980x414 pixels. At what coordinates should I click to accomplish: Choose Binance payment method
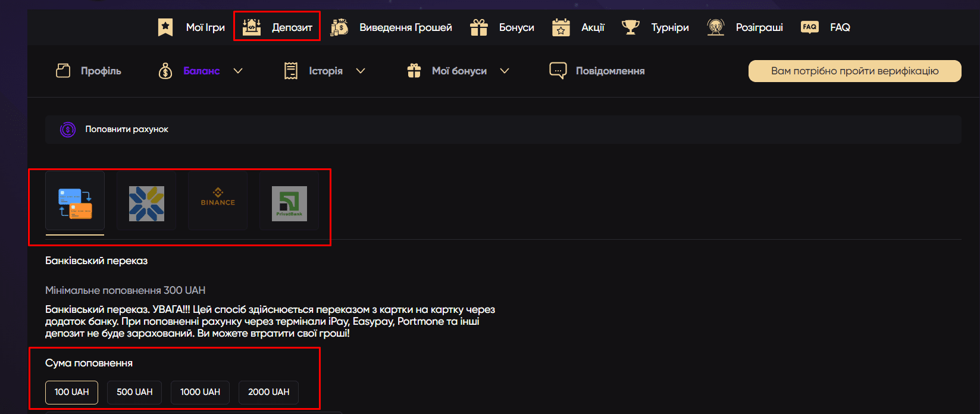218,200
